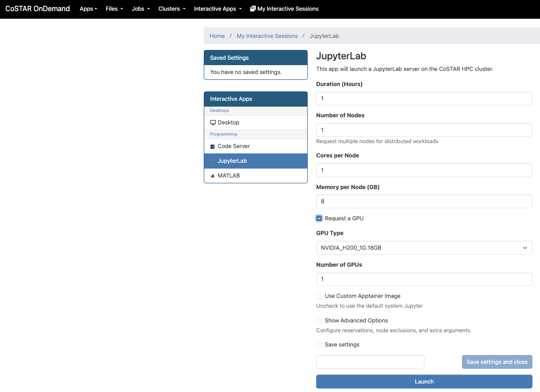Select the JupyterLab entry in the sidebar
The image size is (540, 392).
[x=256, y=161]
